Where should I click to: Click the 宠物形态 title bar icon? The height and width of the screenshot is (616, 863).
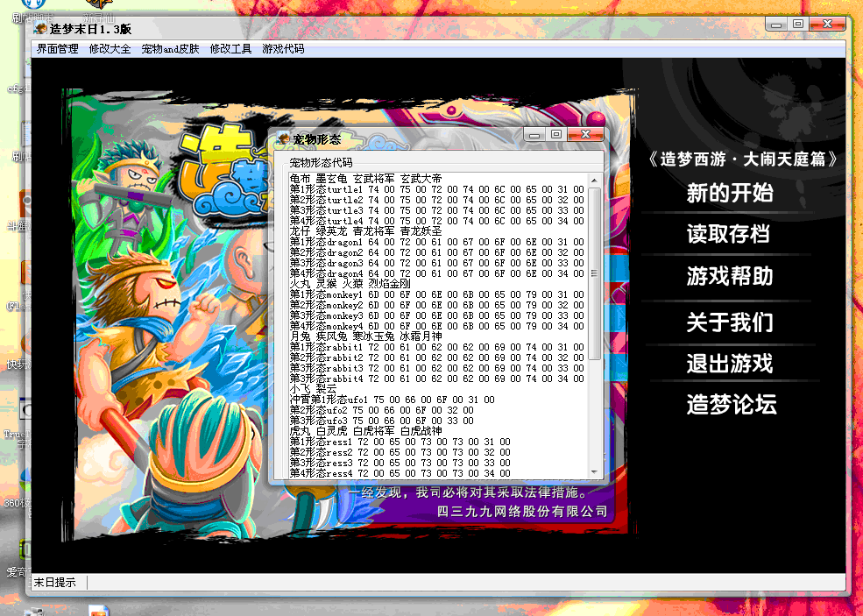pos(284,138)
